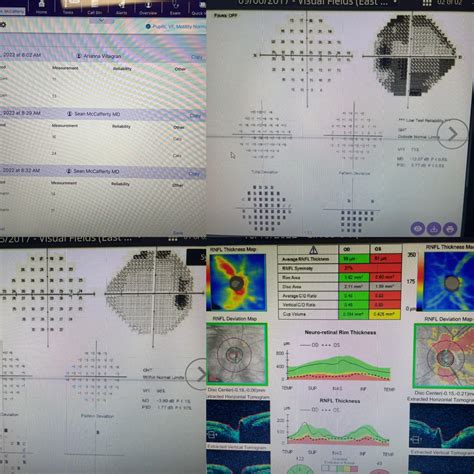Copy the 8:29 AM Sean McCafferty entry
This screenshot has height=474, width=474.
[x=195, y=115]
